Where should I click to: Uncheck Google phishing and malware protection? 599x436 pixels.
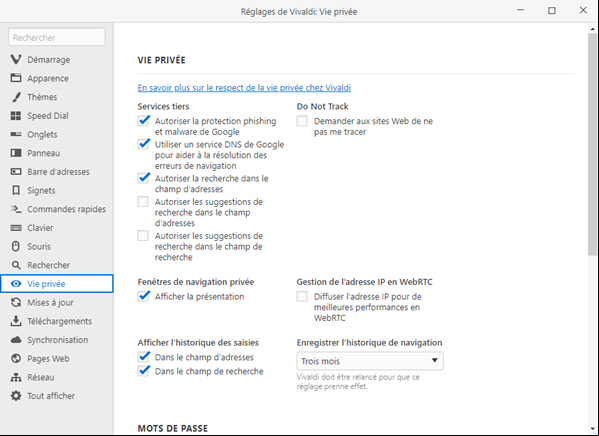[144, 121]
